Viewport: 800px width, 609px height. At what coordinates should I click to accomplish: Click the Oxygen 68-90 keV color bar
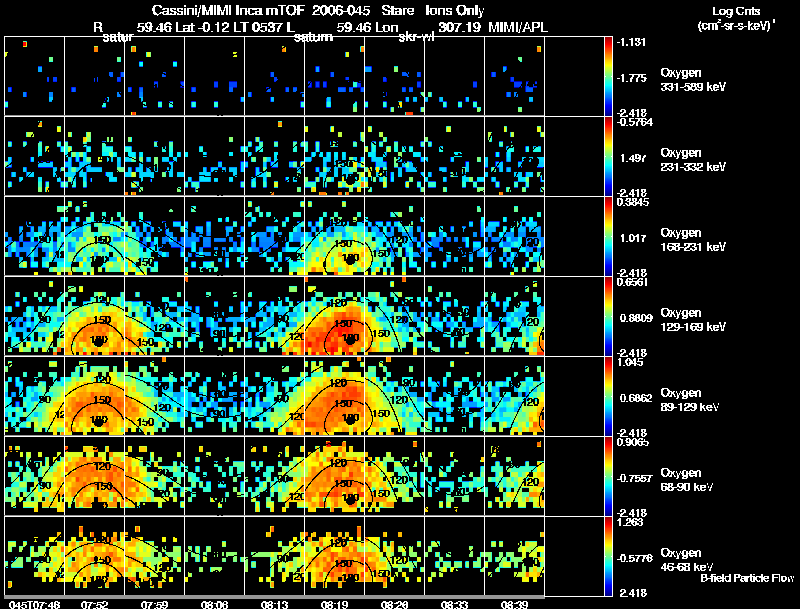click(x=608, y=476)
